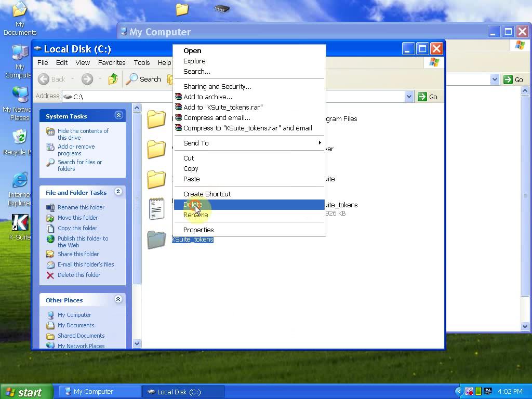Click Copy this folder link
The height and width of the screenshot is (399, 532).
[77, 229]
